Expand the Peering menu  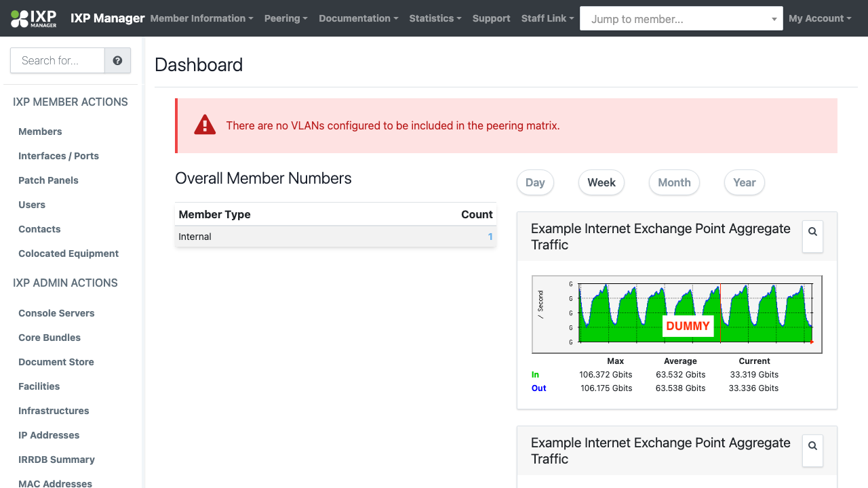click(x=285, y=18)
